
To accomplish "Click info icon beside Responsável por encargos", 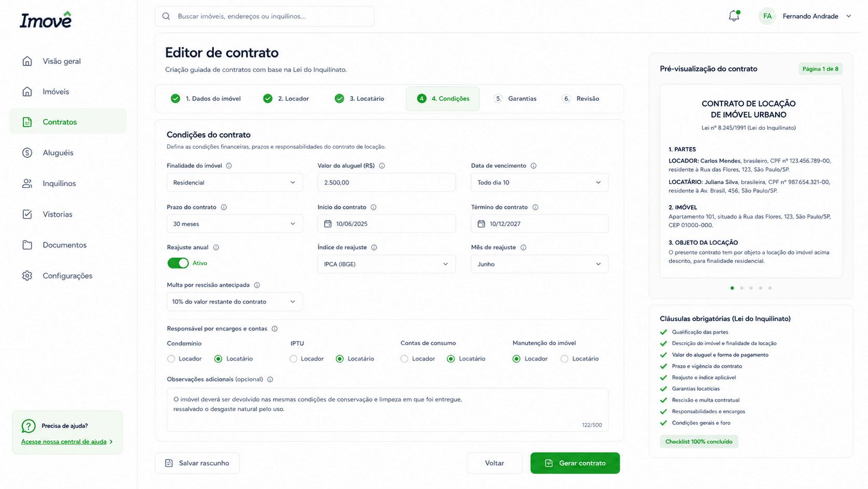I will 275,329.
